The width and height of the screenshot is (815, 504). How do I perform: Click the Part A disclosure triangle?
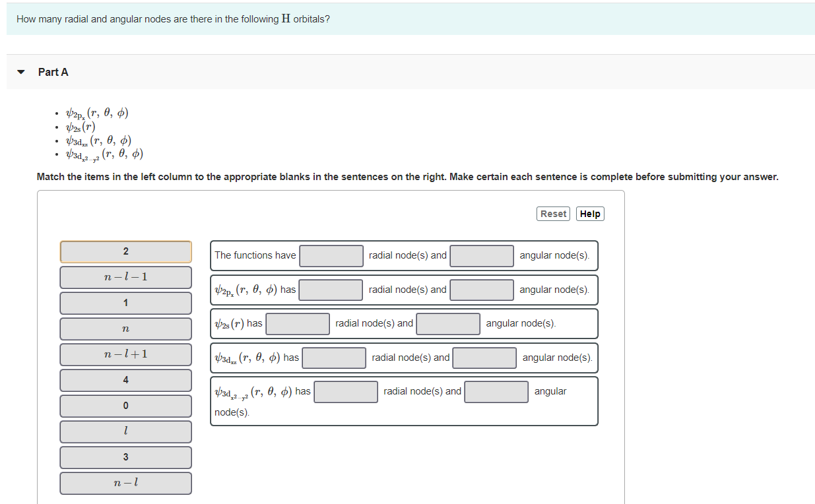[22, 73]
